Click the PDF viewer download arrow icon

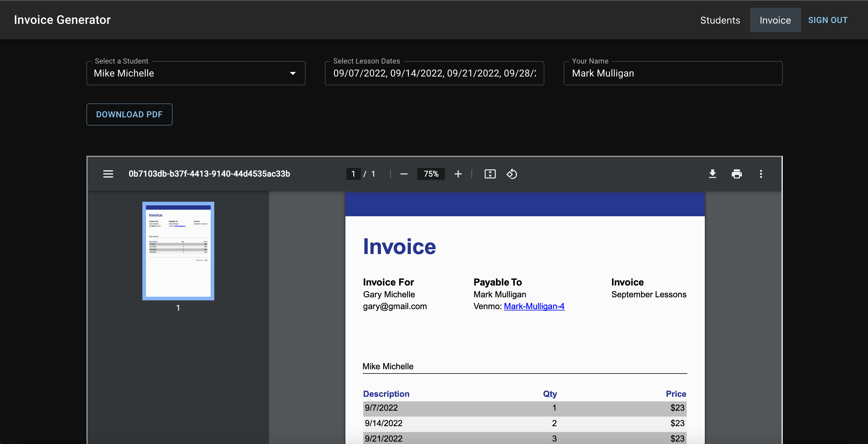point(712,174)
